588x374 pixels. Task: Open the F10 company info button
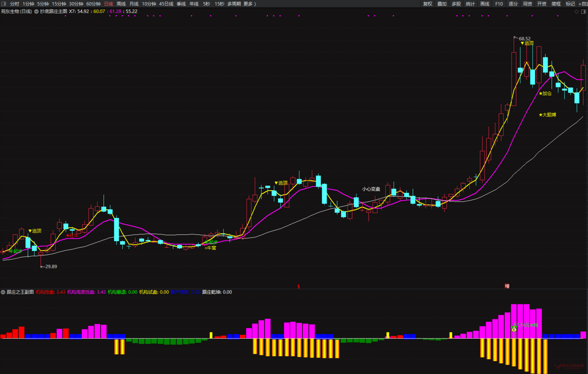pos(499,4)
